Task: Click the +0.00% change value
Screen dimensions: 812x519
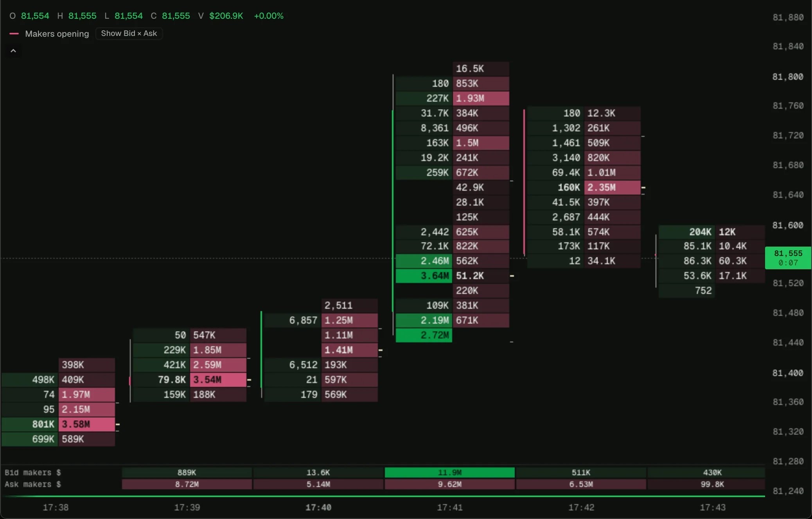Action: point(269,16)
